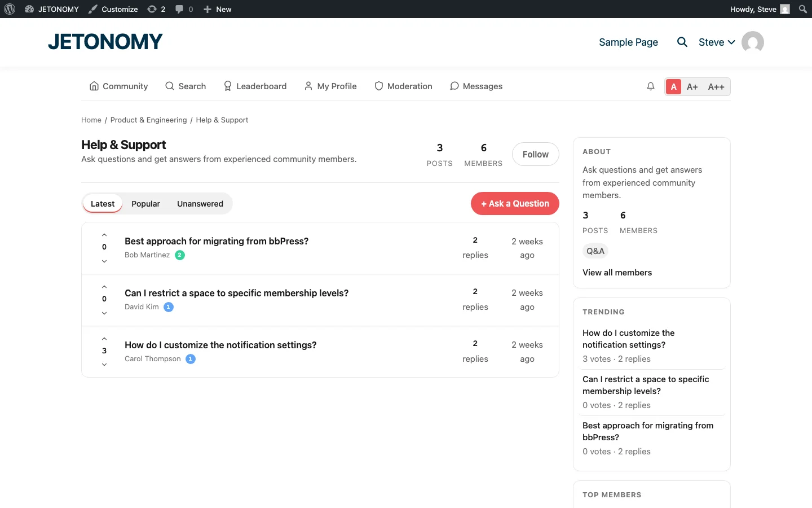The height and width of the screenshot is (508, 812).
Task: Click the search magnifier in admin bar
Action: coord(802,9)
